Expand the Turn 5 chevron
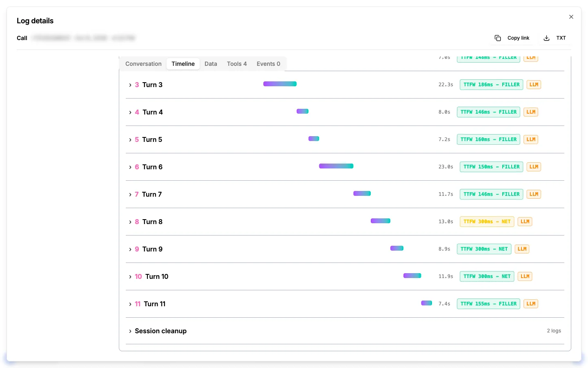Screen dimensions: 588x368 [130, 140]
